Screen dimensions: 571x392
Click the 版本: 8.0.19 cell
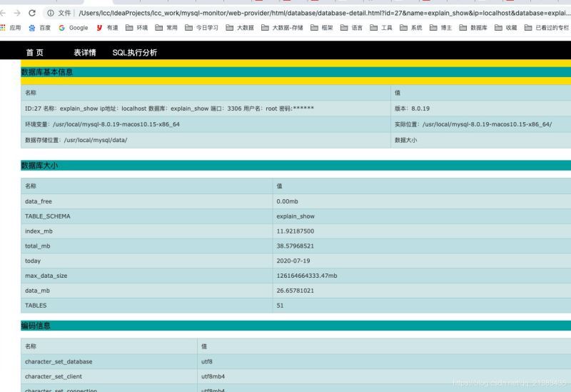[x=480, y=109]
